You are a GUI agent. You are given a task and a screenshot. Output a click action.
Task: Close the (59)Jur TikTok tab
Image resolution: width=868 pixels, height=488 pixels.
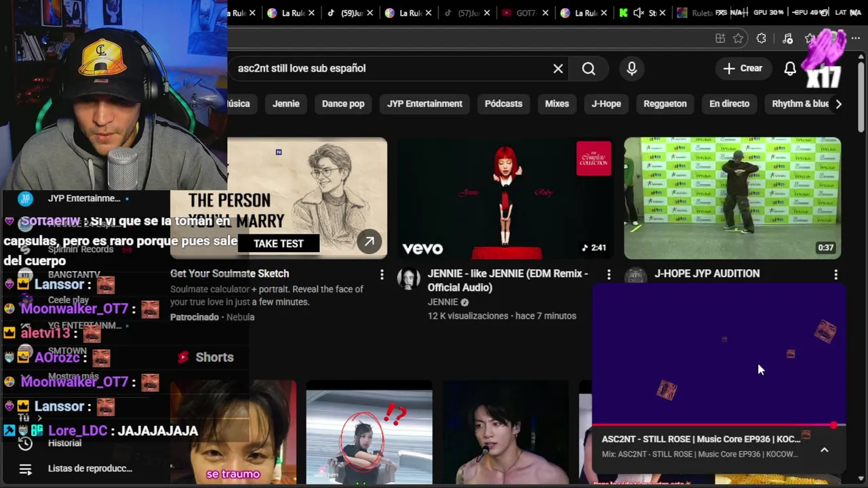pos(370,13)
